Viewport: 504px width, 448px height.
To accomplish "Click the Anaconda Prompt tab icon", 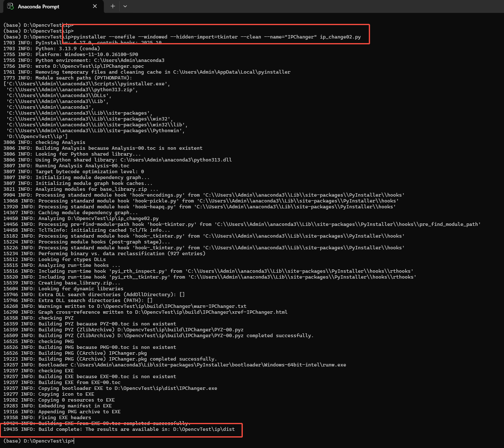I will (x=11, y=6).
